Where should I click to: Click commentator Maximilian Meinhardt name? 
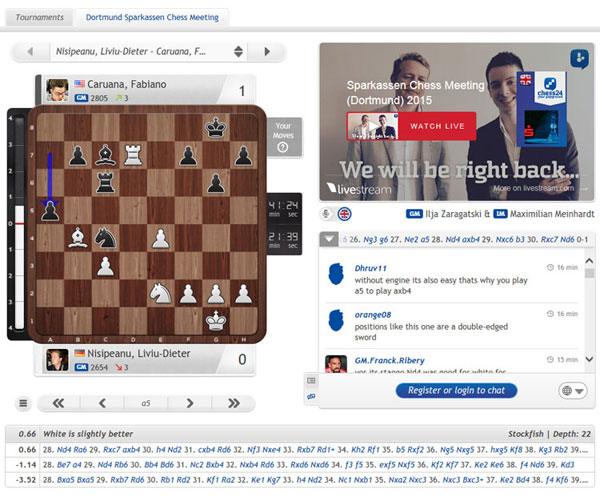(x=552, y=214)
